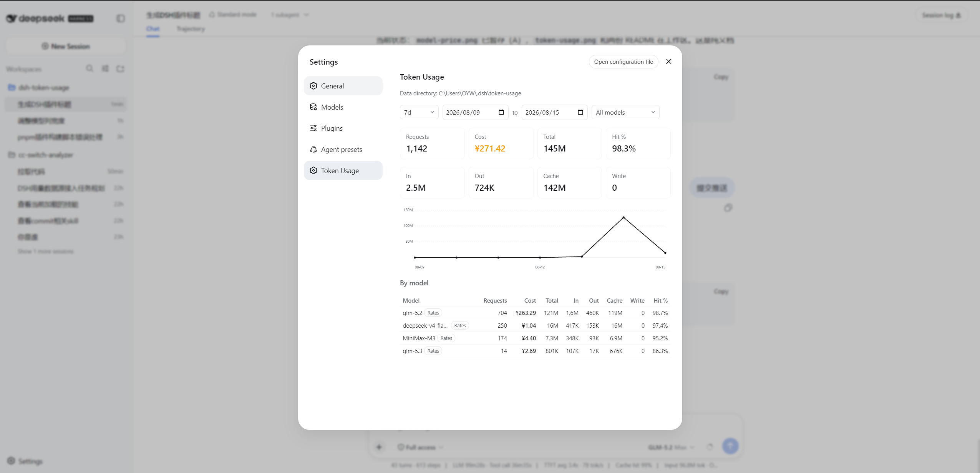980x473 pixels.
Task: Open the Full access dropdown
Action: (421, 447)
